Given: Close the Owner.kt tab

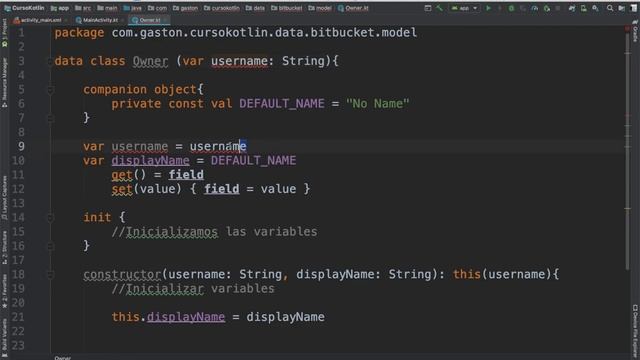Looking at the screenshot, I should [x=165, y=20].
